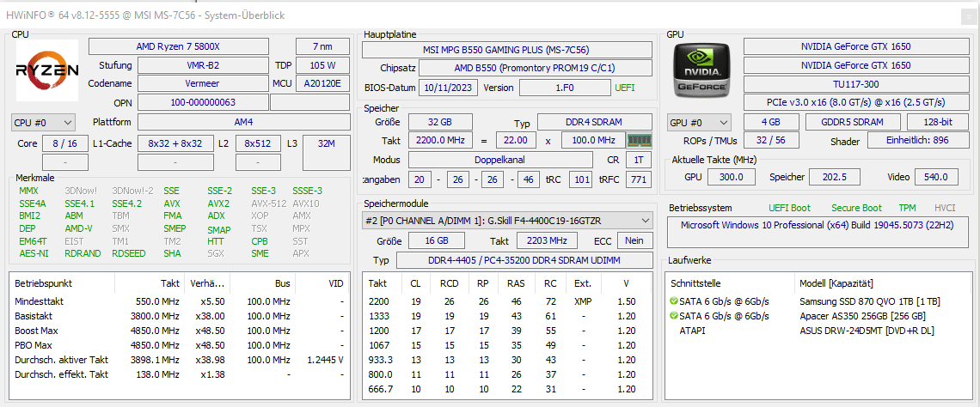The height and width of the screenshot is (407, 980).
Task: Click the BIOS-Datum 10/11/2023 field
Action: tap(448, 88)
